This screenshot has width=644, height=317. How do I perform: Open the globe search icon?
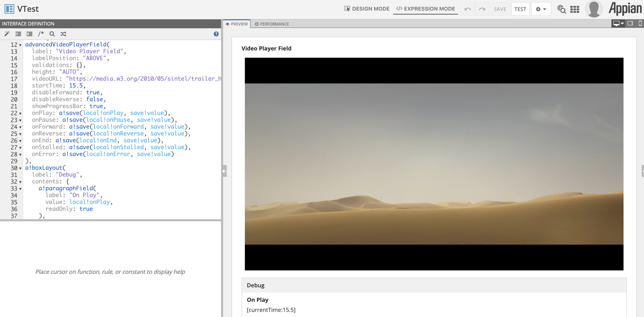coord(561,9)
